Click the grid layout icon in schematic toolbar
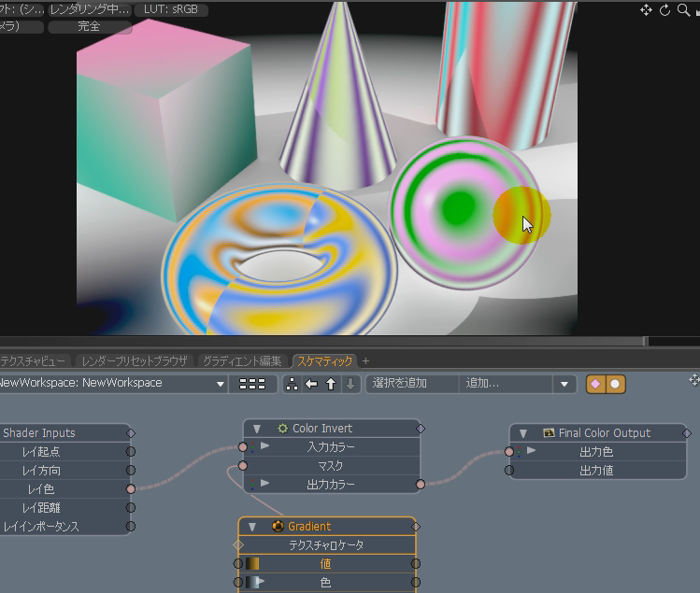Image resolution: width=700 pixels, height=593 pixels. (252, 384)
